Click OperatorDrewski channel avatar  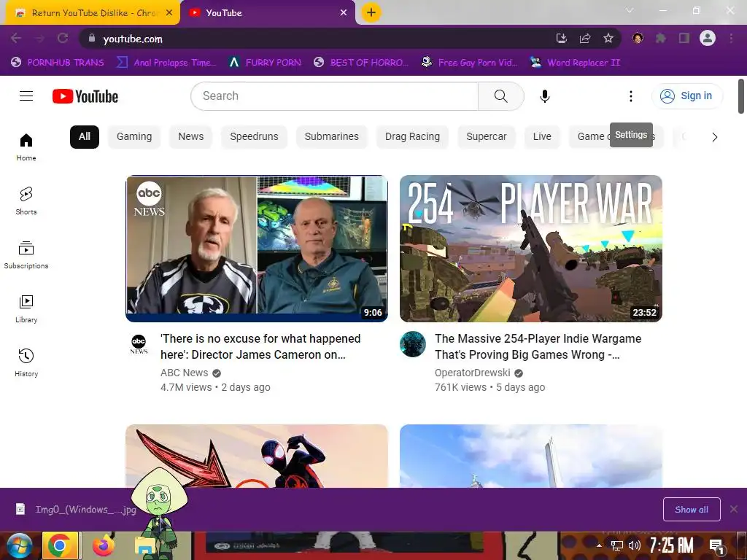(x=413, y=344)
